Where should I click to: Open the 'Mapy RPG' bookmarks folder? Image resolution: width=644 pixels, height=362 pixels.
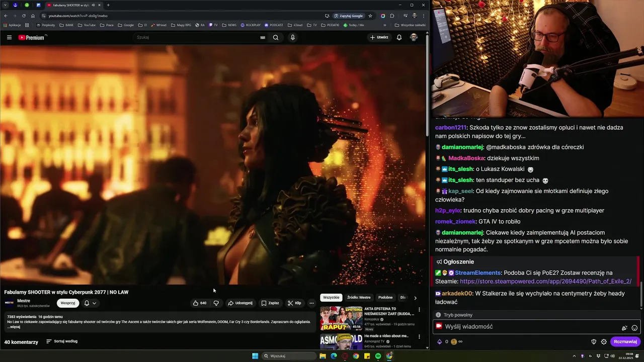pyautogui.click(x=181, y=25)
